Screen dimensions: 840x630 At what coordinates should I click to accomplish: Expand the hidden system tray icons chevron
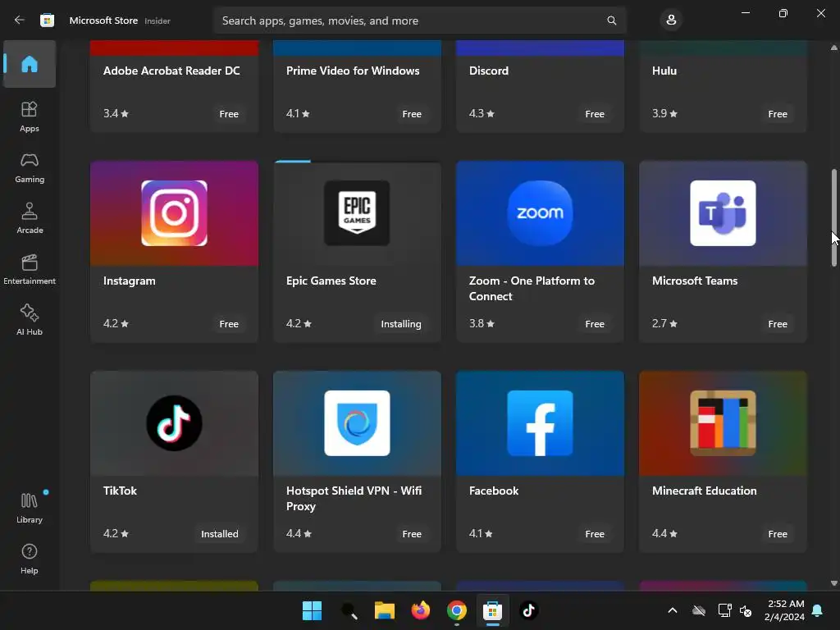[x=673, y=610]
